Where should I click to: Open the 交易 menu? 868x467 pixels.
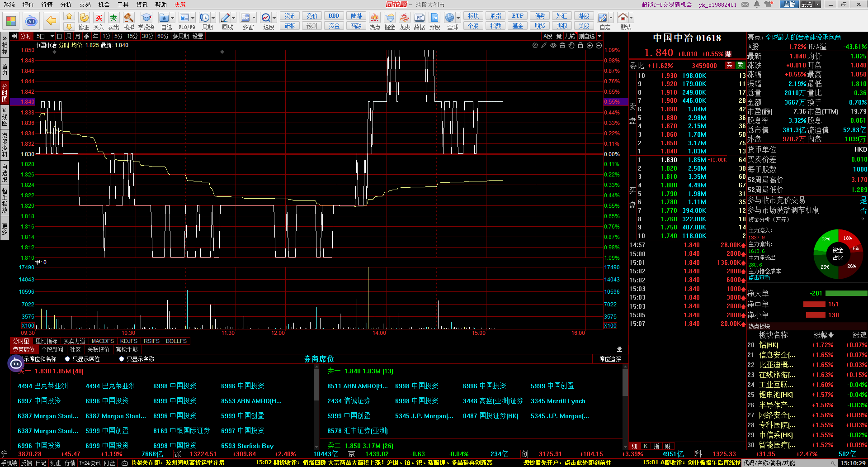(85, 5)
